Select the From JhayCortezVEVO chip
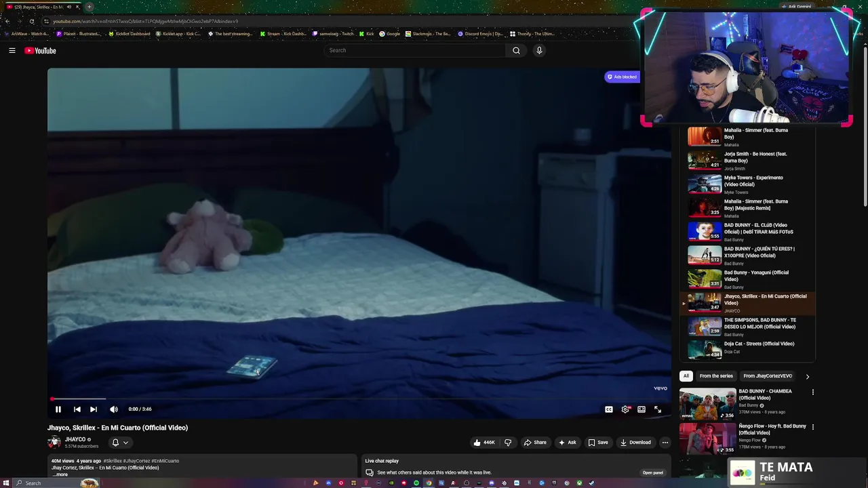The width and height of the screenshot is (868, 488). (x=768, y=376)
